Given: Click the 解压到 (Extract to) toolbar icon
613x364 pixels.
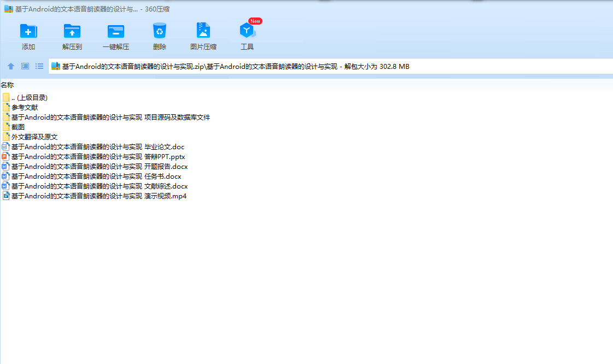Looking at the screenshot, I should [x=72, y=32].
